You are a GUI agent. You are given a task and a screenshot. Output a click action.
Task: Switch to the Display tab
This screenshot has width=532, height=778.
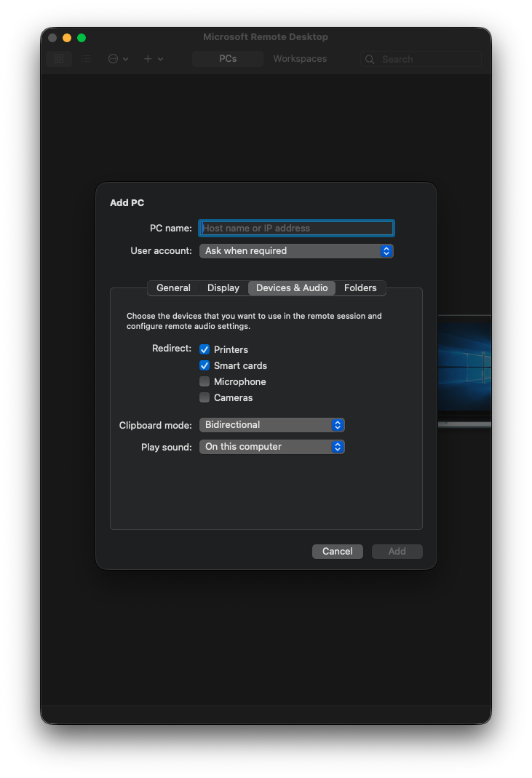(x=223, y=287)
